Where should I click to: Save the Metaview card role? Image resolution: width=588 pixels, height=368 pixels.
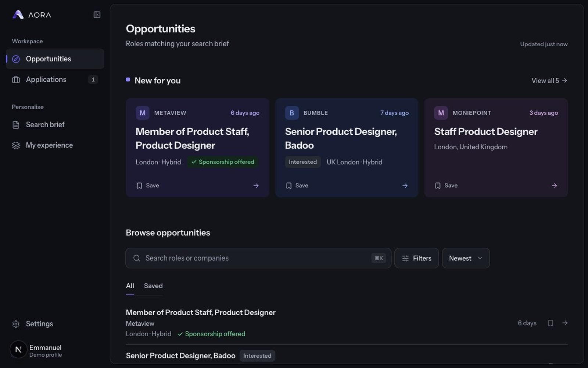click(148, 185)
